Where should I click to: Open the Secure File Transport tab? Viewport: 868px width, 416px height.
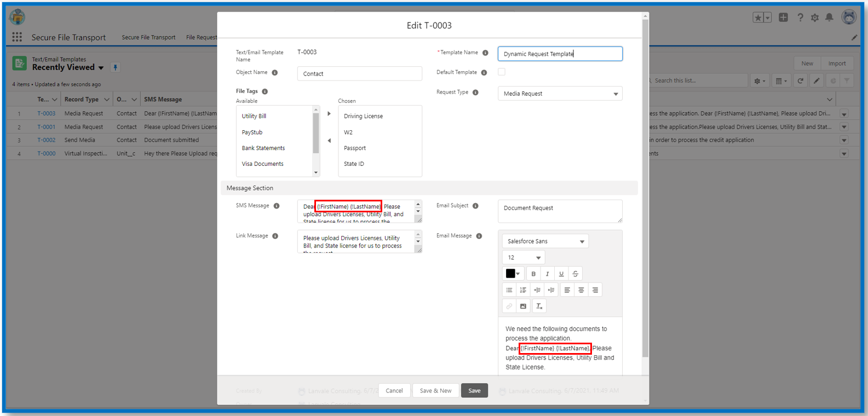pyautogui.click(x=148, y=37)
